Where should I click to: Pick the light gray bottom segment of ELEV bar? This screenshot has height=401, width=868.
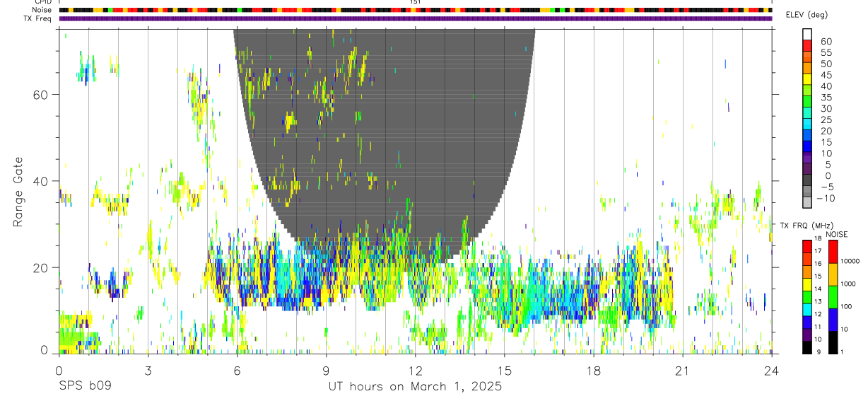(807, 202)
